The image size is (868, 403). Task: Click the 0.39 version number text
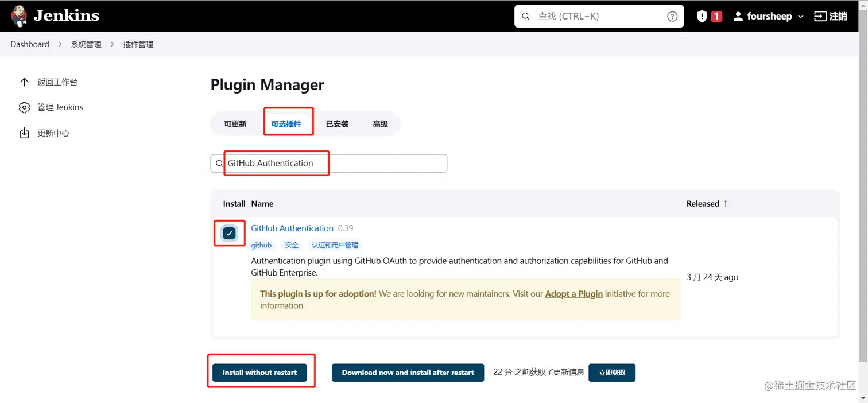pyautogui.click(x=346, y=228)
